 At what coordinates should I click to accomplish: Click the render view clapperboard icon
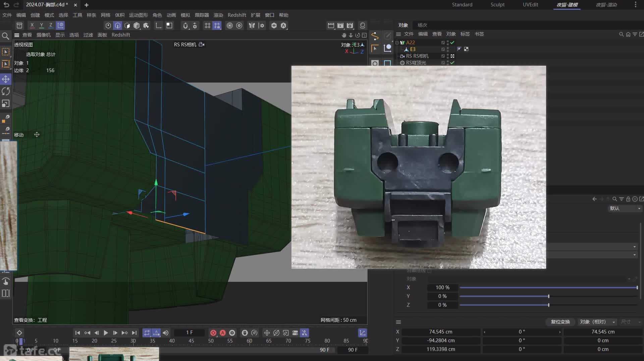tap(331, 25)
